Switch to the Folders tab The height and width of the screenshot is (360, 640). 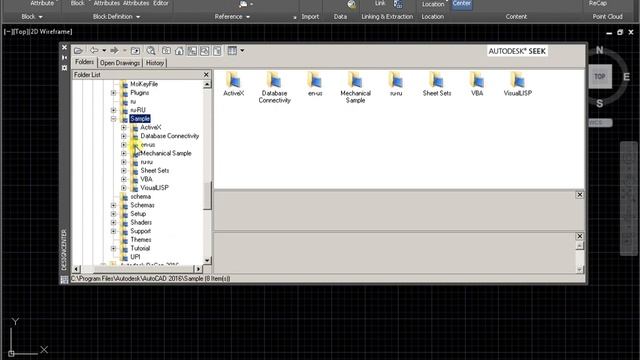(84, 62)
